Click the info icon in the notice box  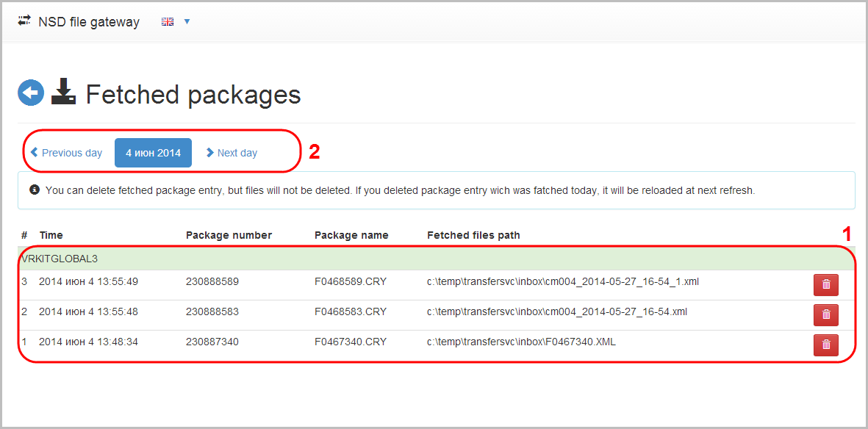35,190
